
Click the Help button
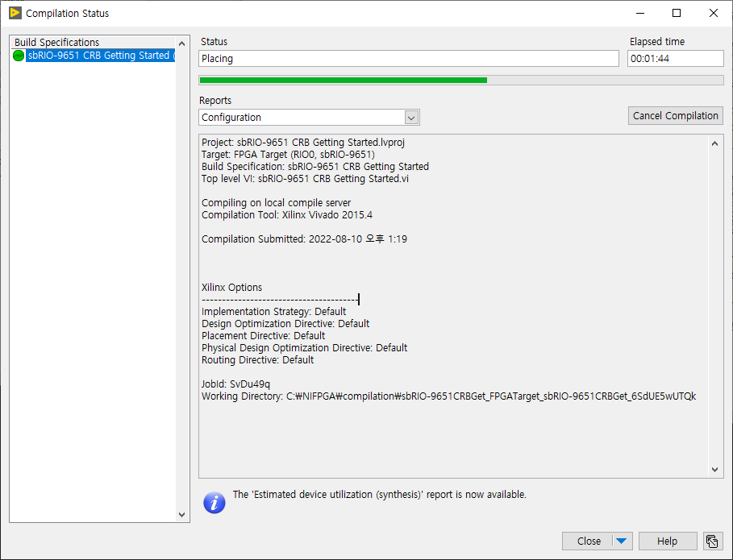(668, 541)
